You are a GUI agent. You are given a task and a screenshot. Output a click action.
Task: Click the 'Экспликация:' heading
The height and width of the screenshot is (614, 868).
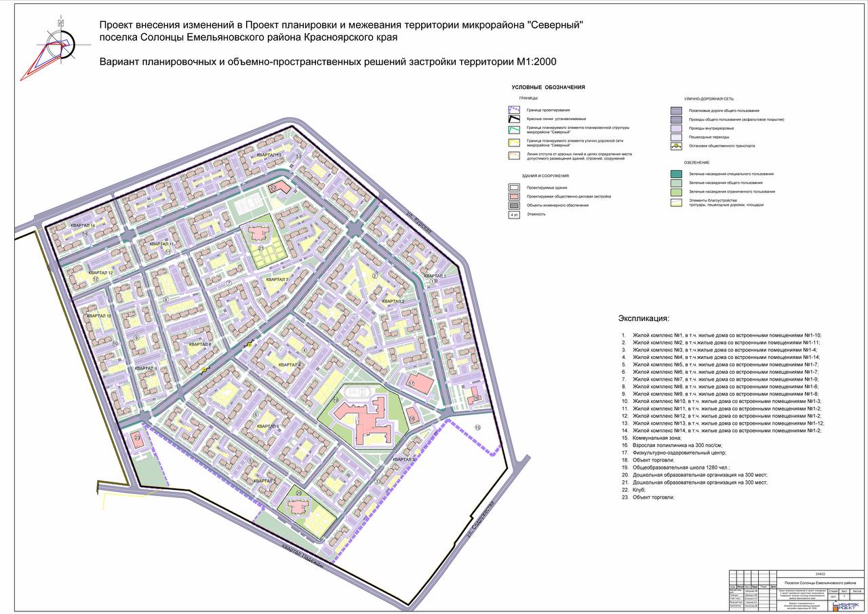pyautogui.click(x=644, y=318)
